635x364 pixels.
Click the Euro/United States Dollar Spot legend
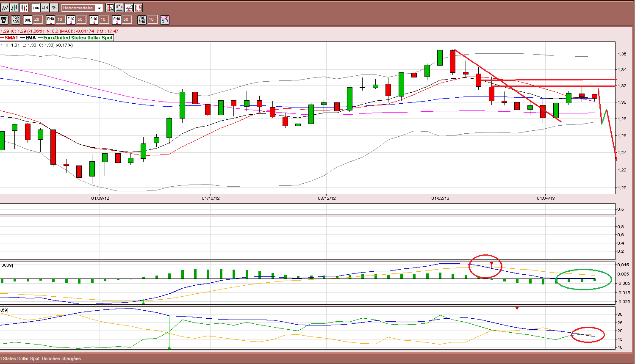coord(78,38)
